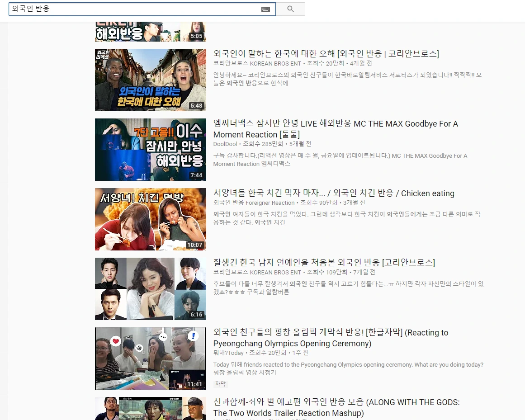The height and width of the screenshot is (420, 525).
Task: Click the search magnifier icon
Action: tap(291, 9)
